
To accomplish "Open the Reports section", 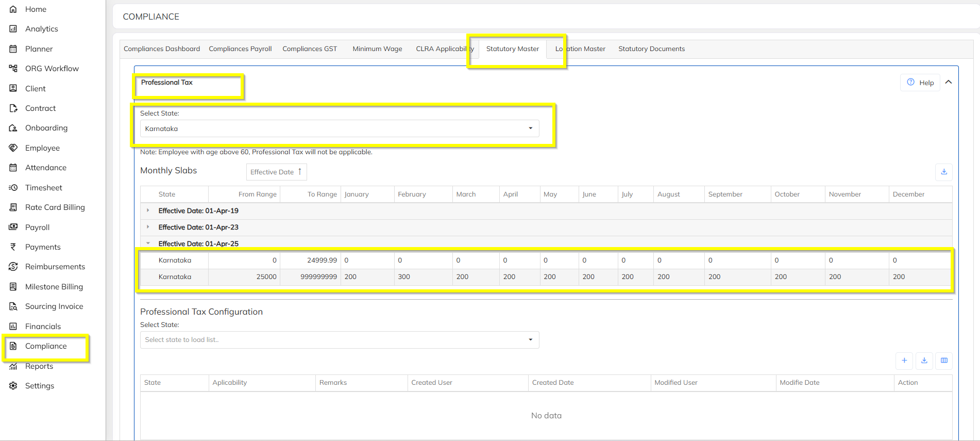I will pos(39,366).
